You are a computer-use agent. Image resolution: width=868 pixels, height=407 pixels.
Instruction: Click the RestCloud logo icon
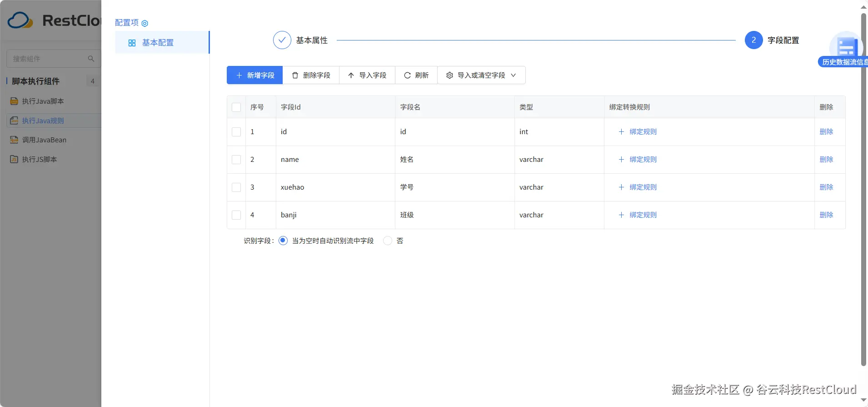point(20,20)
